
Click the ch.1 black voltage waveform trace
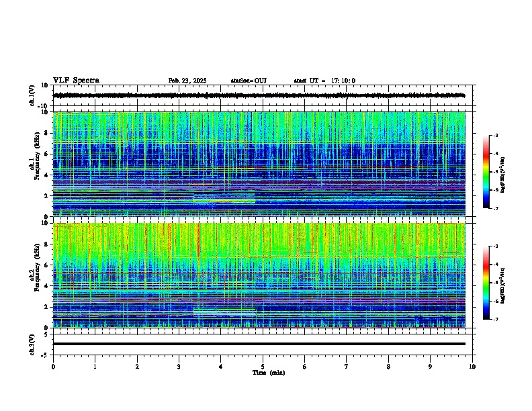[x=259, y=95]
